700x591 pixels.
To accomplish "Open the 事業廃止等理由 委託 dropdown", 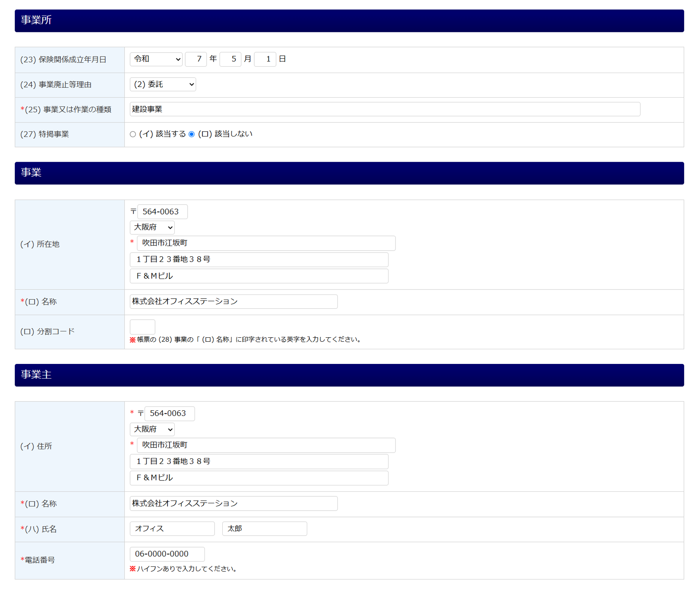I will tap(163, 84).
